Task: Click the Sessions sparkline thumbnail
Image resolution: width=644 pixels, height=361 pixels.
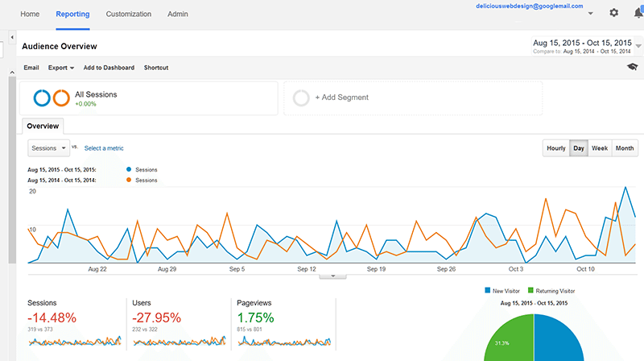Action: (74, 342)
